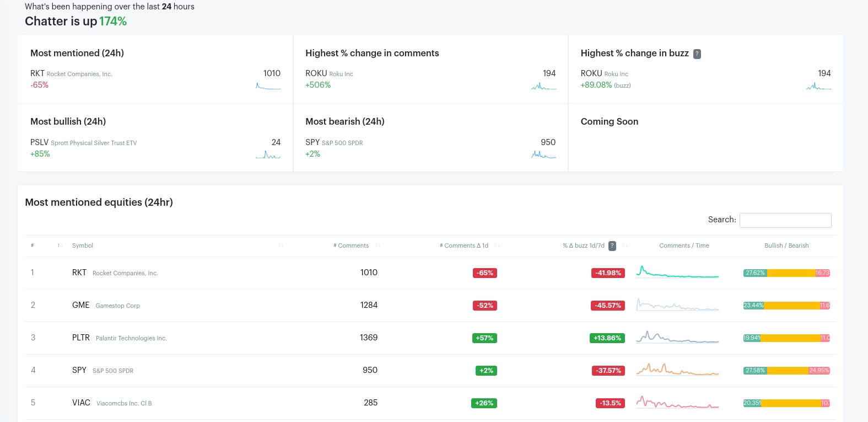This screenshot has width=868, height=422.
Task: Sort by # Comments Δ 1d arrows
Action: [497, 245]
